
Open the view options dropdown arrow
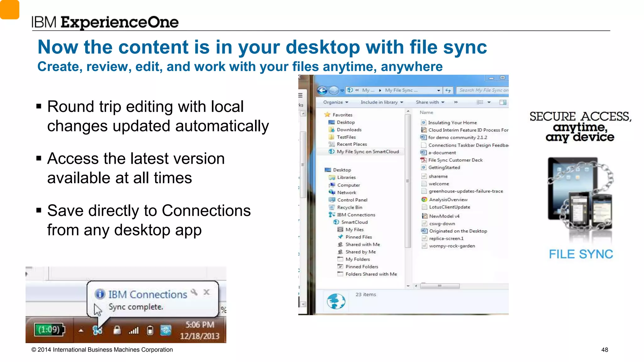point(489,102)
